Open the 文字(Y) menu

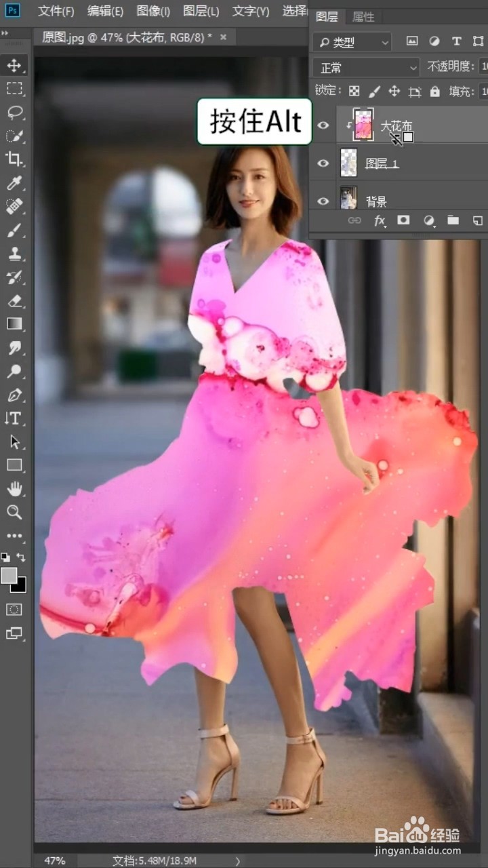click(x=251, y=12)
